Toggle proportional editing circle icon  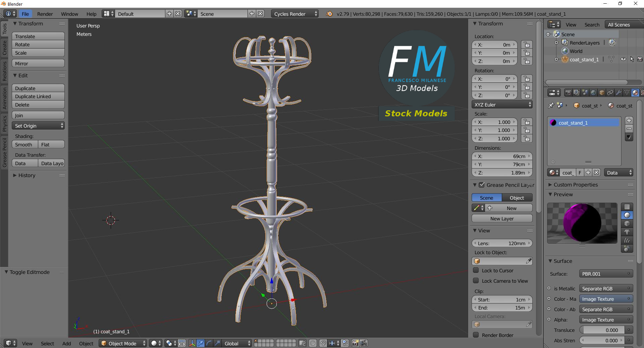click(x=313, y=343)
